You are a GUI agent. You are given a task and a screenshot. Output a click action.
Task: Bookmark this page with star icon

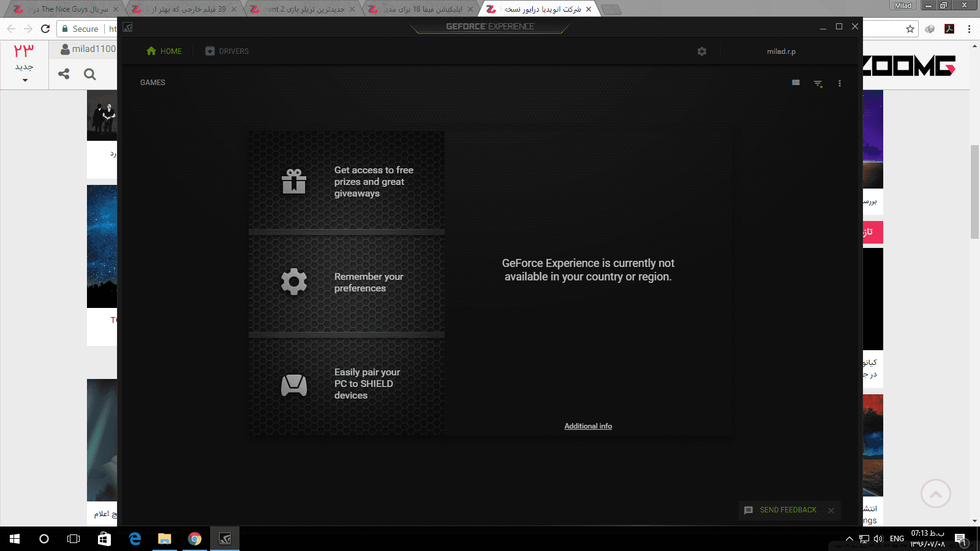point(910,29)
